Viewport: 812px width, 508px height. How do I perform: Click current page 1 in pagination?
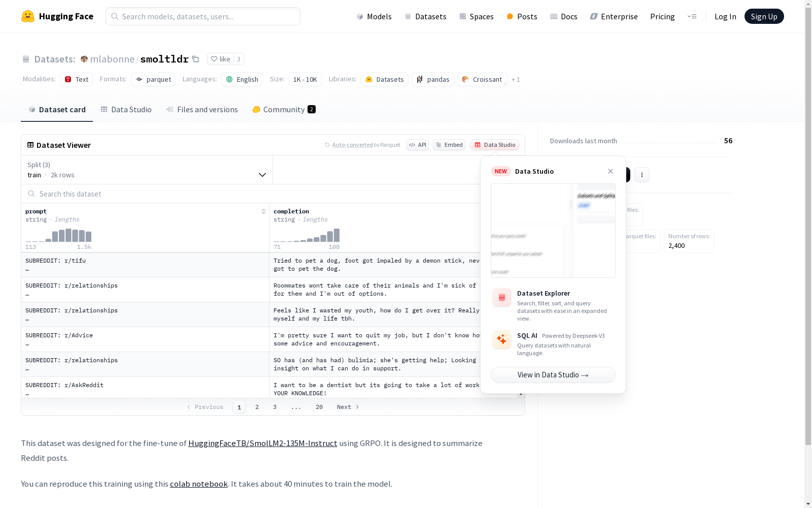coord(239,407)
